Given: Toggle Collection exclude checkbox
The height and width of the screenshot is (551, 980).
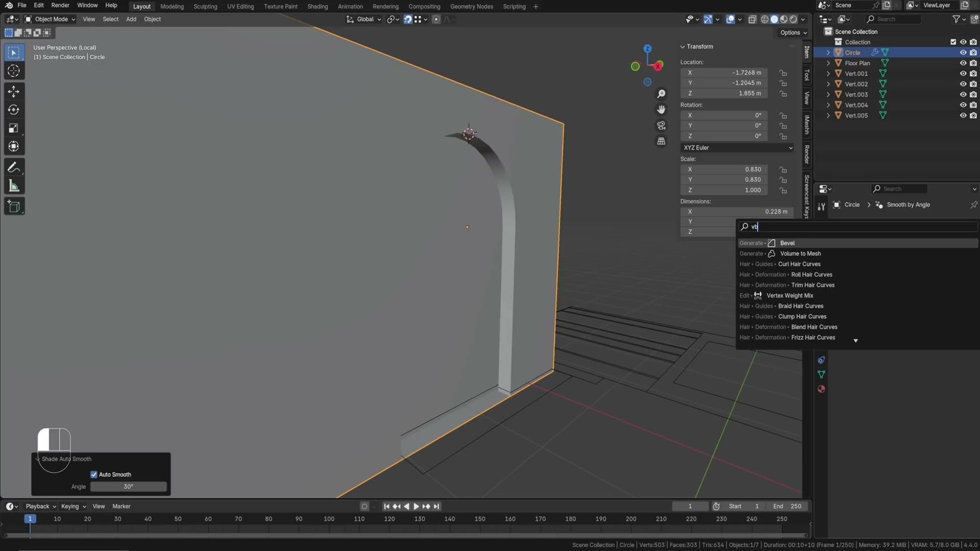Looking at the screenshot, I should point(953,42).
